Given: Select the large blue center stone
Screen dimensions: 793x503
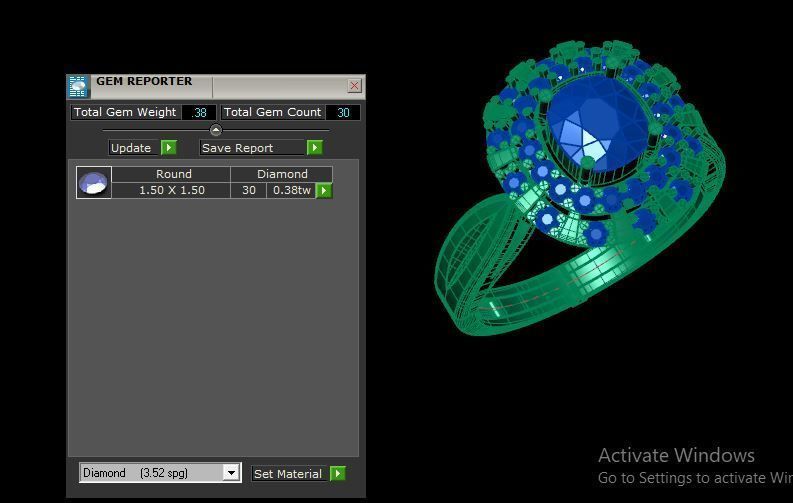Looking at the screenshot, I should pyautogui.click(x=597, y=124).
